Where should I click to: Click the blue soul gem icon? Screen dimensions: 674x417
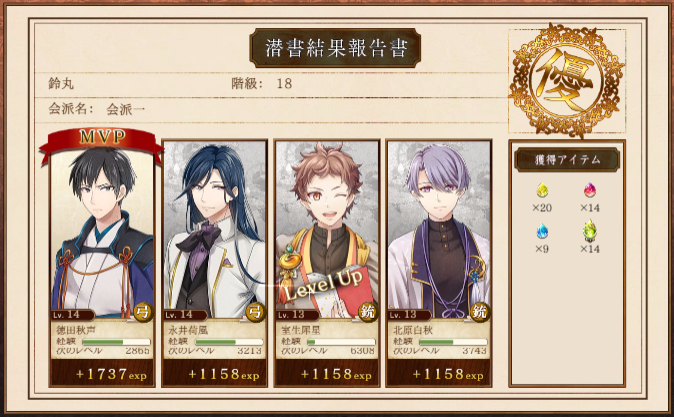click(542, 231)
